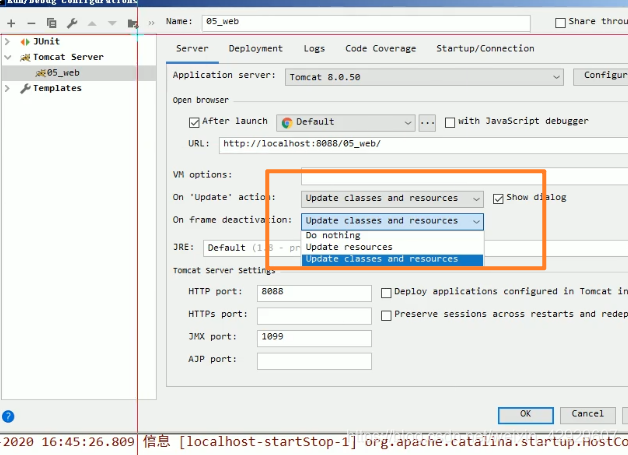Click the AJP port field
The width and height of the screenshot is (628, 455).
tap(314, 361)
